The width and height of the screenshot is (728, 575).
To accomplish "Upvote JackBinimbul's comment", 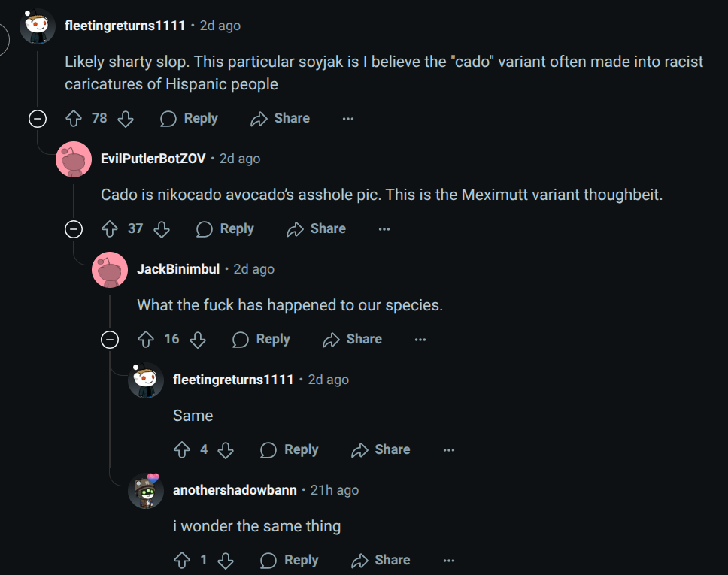I will pyautogui.click(x=146, y=339).
